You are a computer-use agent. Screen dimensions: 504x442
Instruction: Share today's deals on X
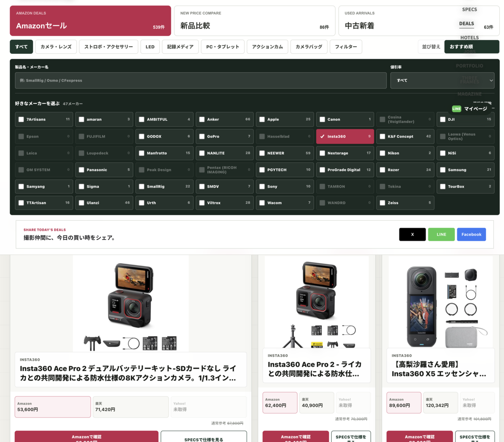pyautogui.click(x=412, y=234)
